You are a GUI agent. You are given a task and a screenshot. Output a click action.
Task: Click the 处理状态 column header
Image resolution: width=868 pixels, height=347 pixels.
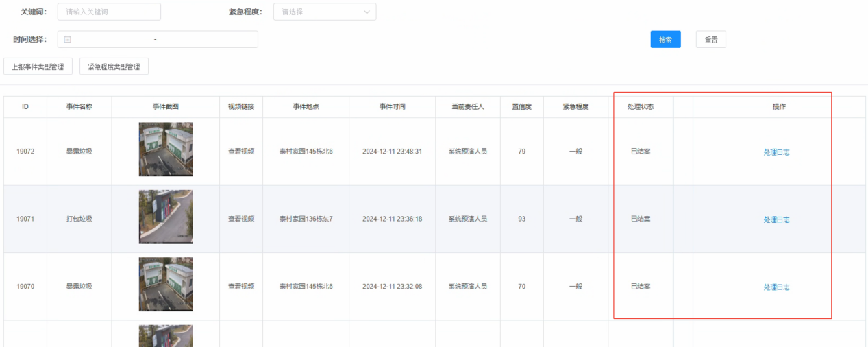[x=641, y=107]
